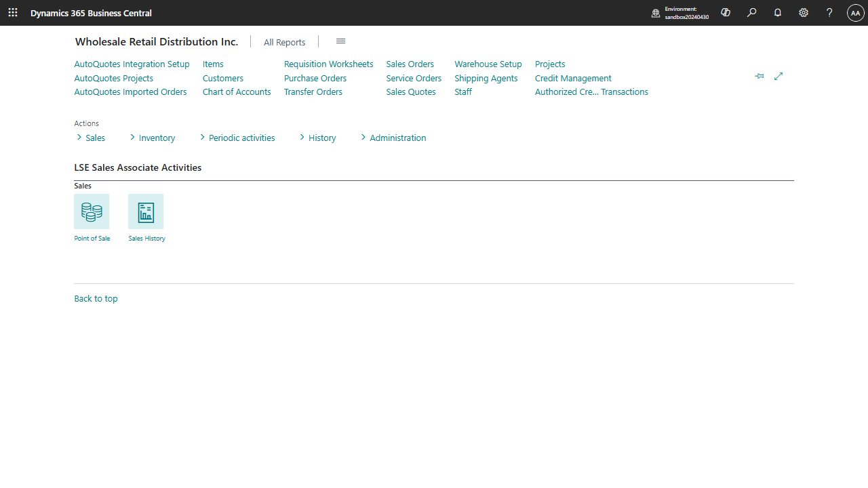Pin the navigation menu with pin icon
868x488 pixels.
pyautogui.click(x=759, y=77)
